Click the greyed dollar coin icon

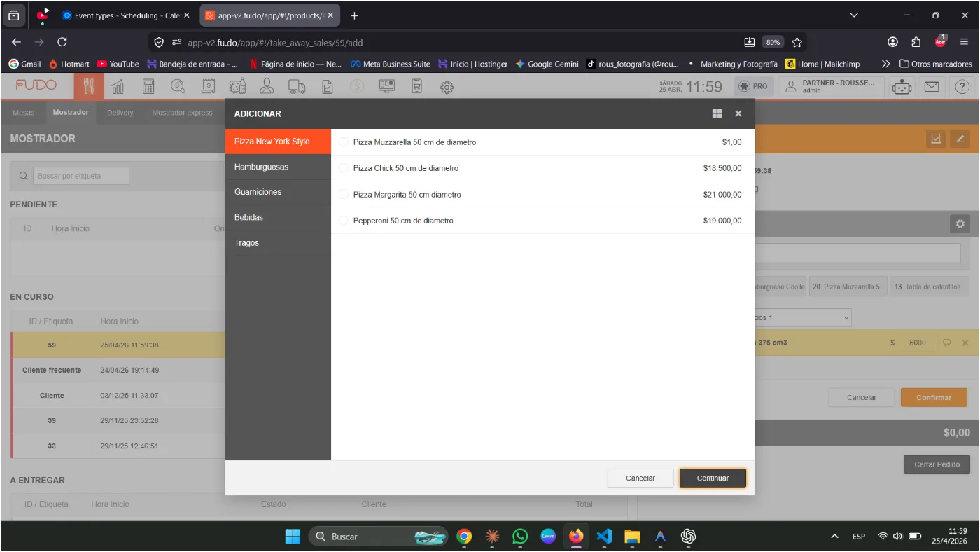(357, 86)
